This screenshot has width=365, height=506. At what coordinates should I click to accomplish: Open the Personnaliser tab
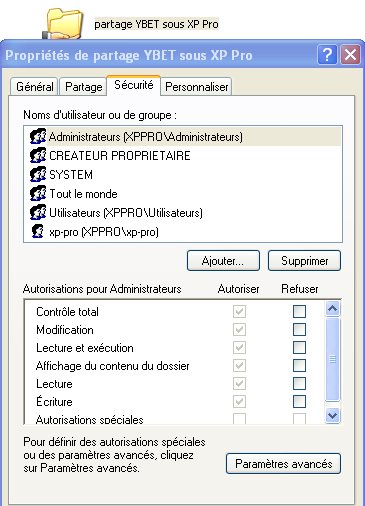coord(197,87)
